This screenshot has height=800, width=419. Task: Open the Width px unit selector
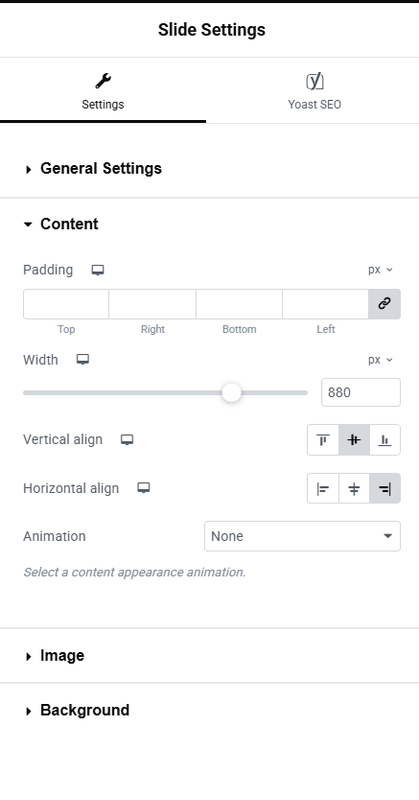coord(380,360)
